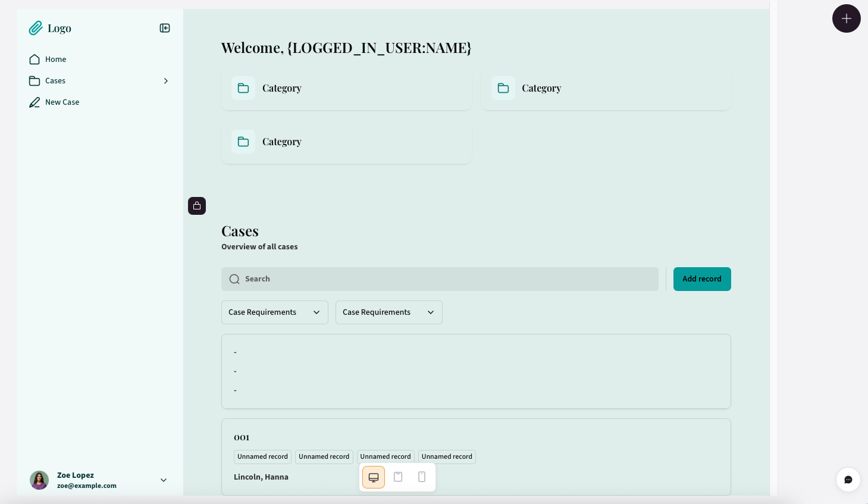This screenshot has width=868, height=504.
Task: Enable tablet view in device switcher
Action: tap(397, 477)
